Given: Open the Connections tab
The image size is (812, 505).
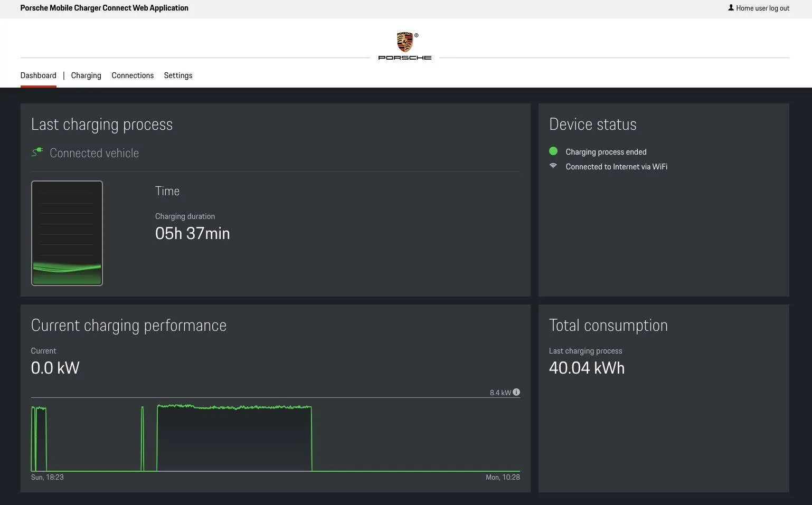Looking at the screenshot, I should point(133,75).
